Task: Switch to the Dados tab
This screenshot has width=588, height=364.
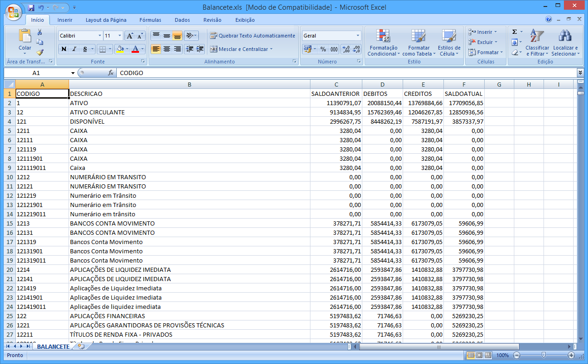Action: point(182,20)
